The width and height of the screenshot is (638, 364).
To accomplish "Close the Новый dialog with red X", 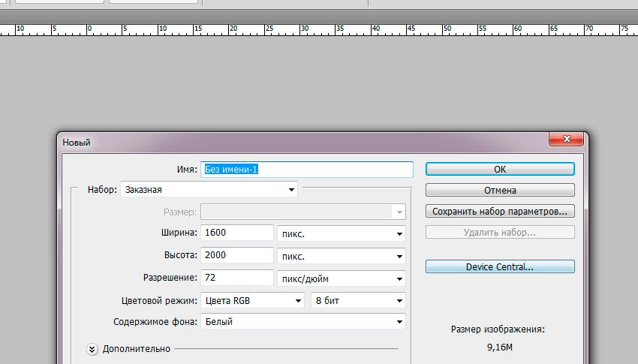I will (x=565, y=141).
